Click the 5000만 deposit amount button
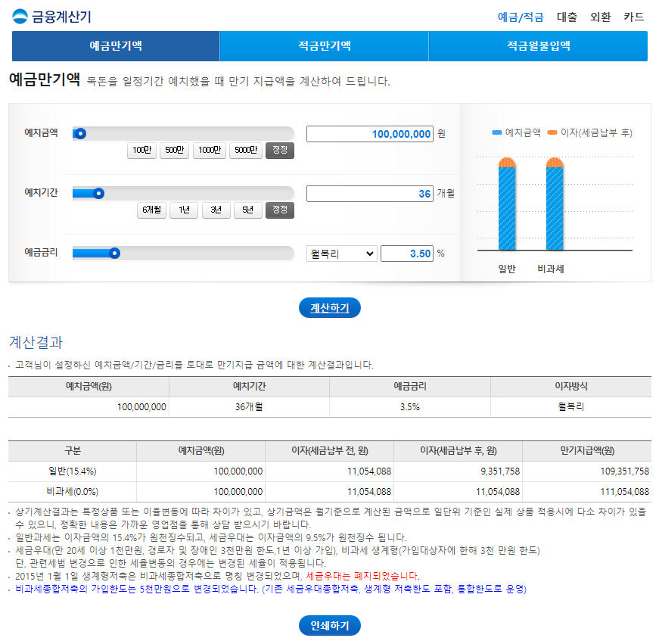Viewport: 659px width, 644px height. (x=245, y=150)
